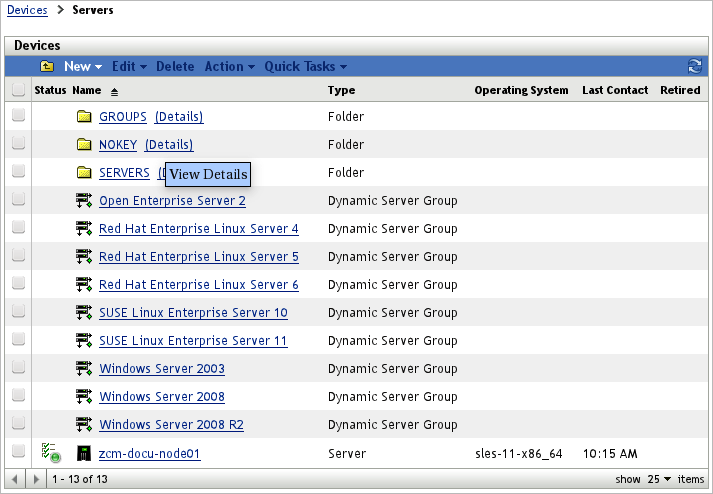Click the GROUPS folder icon
Screen dimensions: 713x494
click(84, 117)
